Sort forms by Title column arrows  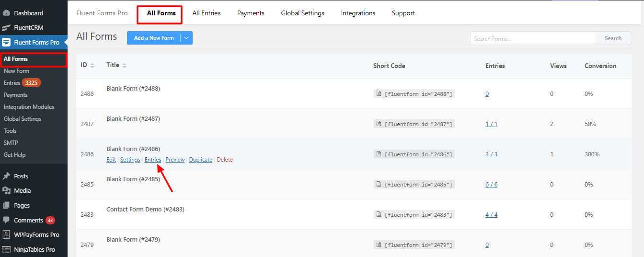pos(125,66)
